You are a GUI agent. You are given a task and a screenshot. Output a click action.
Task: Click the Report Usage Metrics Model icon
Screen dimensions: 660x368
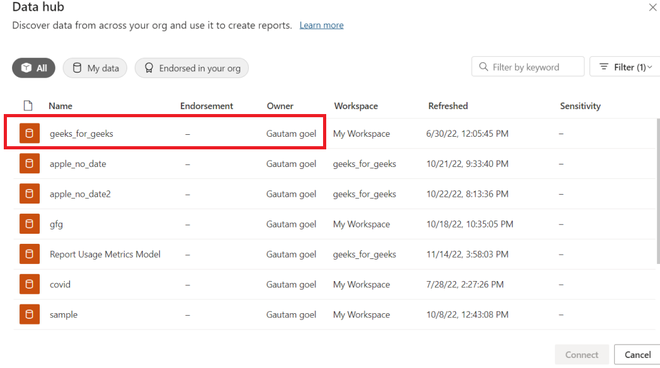tap(29, 254)
